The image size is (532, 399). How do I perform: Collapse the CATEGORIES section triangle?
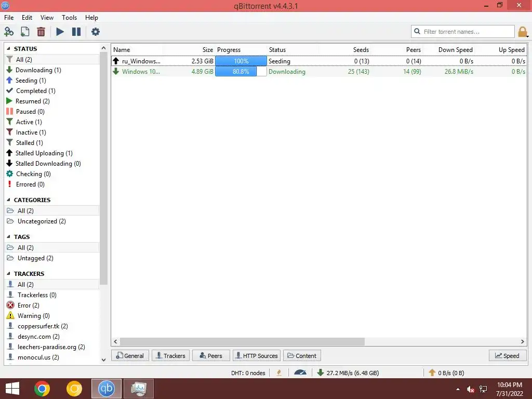tap(8, 199)
